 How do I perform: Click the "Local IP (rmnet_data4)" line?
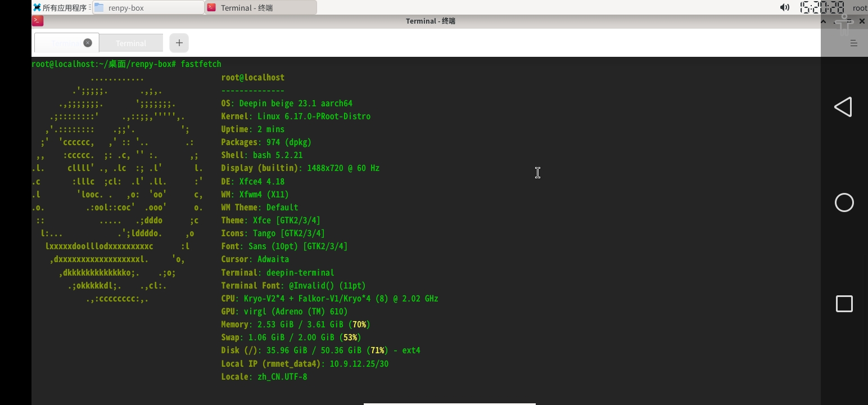pos(305,364)
